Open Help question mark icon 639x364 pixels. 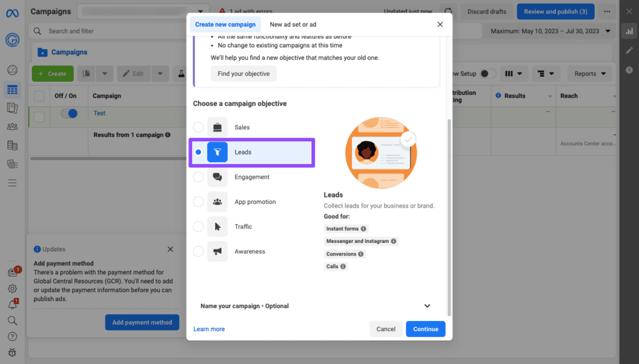point(12,337)
